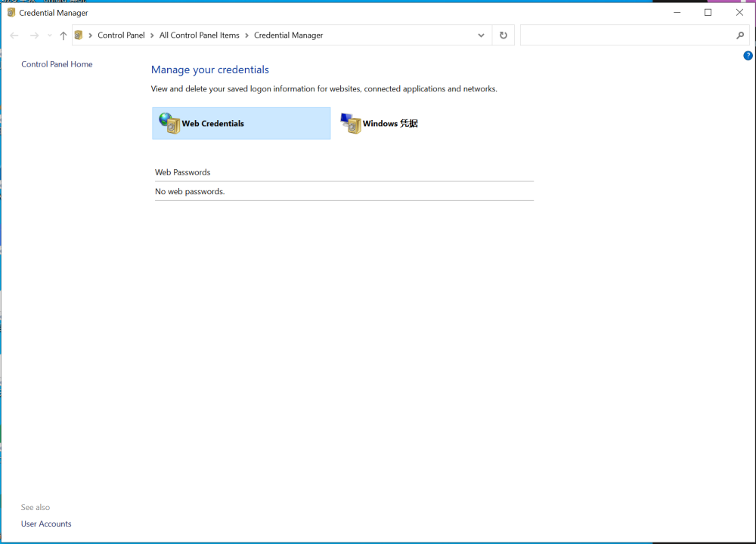Click the Windows credentials computer safe icon
The width and height of the screenshot is (756, 544).
coord(351,123)
